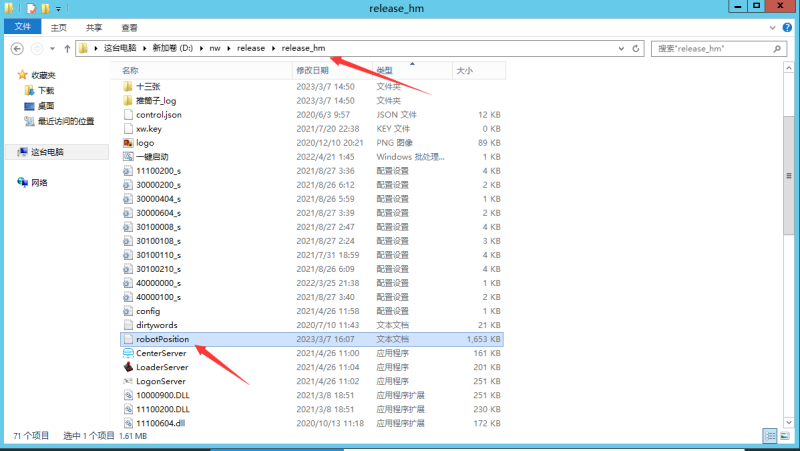Open 这台电脑 in the navigation pane
Image resolution: width=800 pixels, height=451 pixels.
coord(46,152)
